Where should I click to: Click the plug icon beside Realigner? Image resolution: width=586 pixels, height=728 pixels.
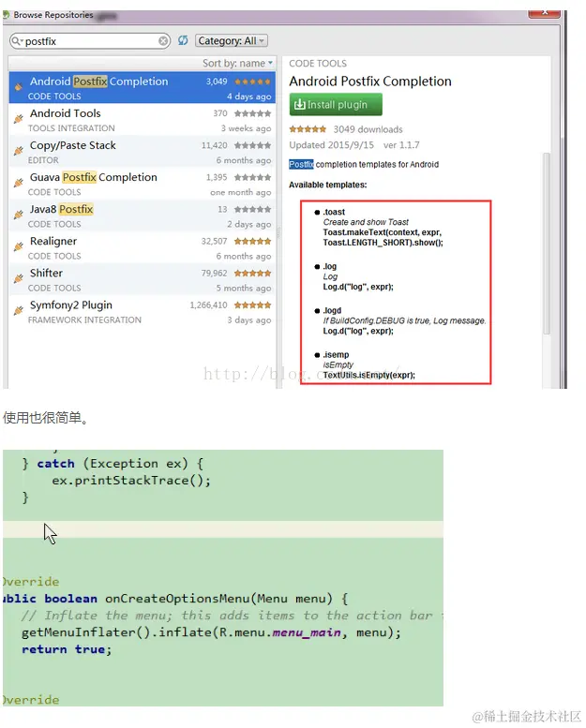click(19, 246)
